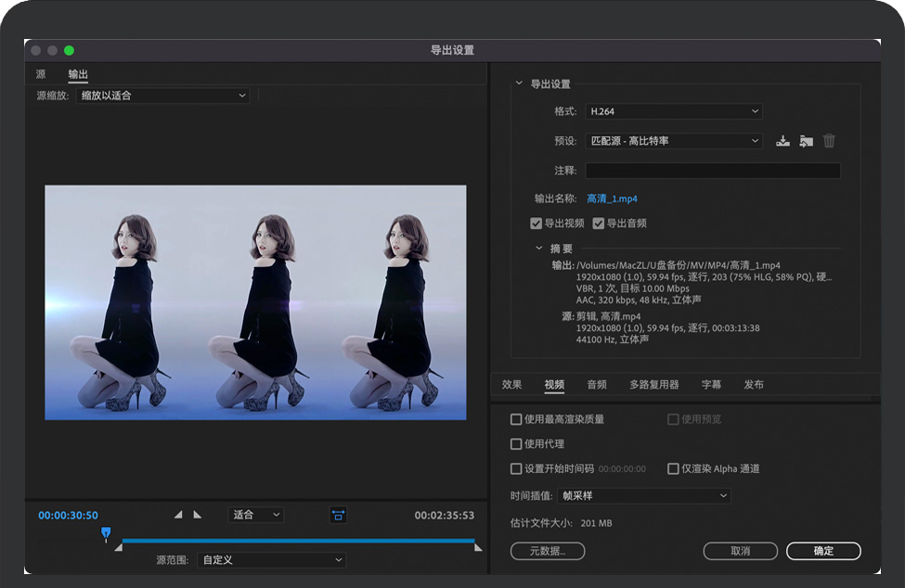The image size is (905, 588).
Task: Switch to the 源 tab
Action: click(41, 74)
